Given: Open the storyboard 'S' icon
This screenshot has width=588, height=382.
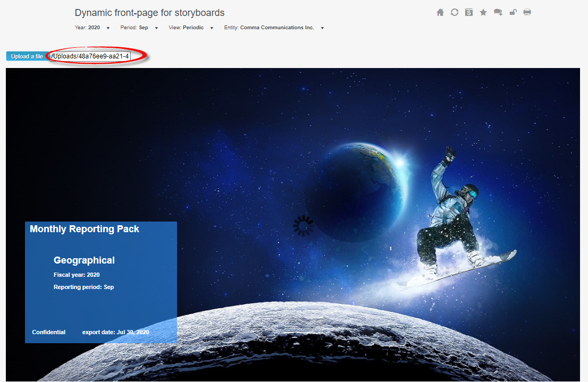Looking at the screenshot, I should [x=469, y=12].
